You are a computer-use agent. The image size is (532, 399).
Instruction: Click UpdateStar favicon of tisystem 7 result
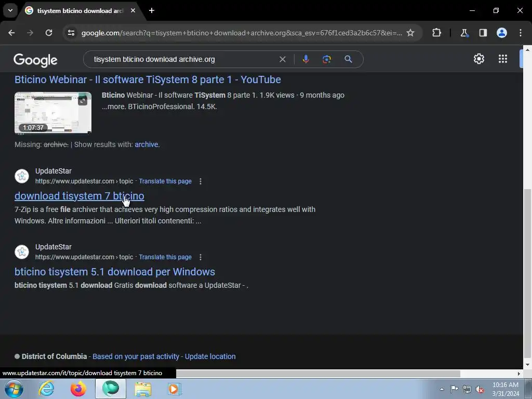[x=22, y=176]
